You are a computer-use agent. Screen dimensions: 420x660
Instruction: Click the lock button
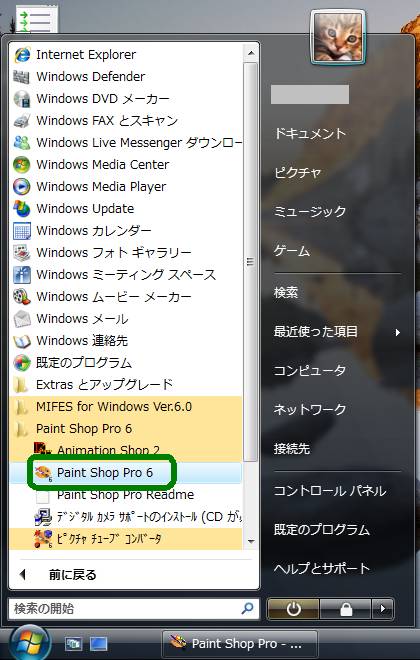point(346,609)
